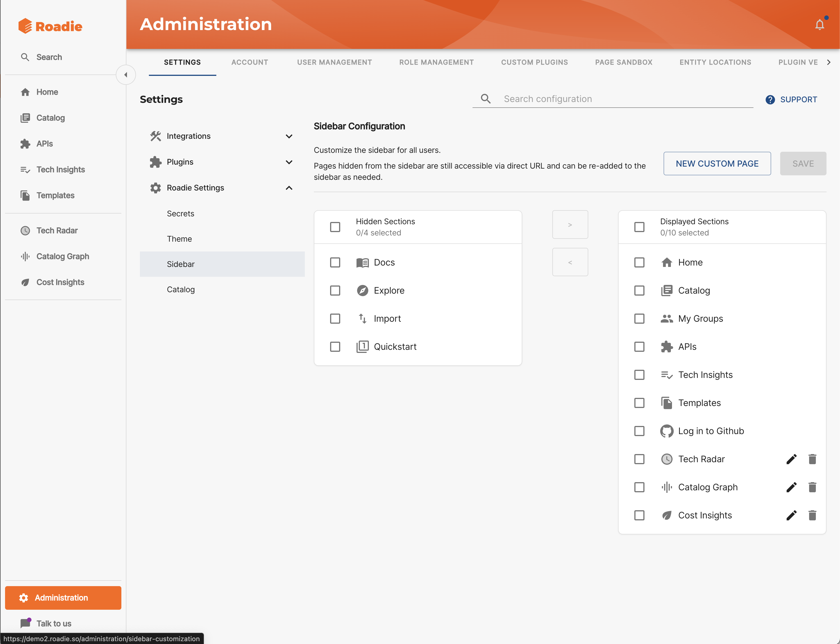Switch to the Entity Locations tab
Viewport: 840px width, 644px height.
pos(715,62)
